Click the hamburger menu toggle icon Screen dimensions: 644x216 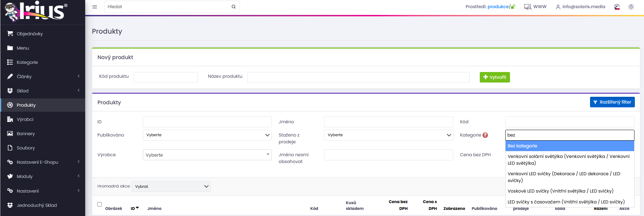95,7
